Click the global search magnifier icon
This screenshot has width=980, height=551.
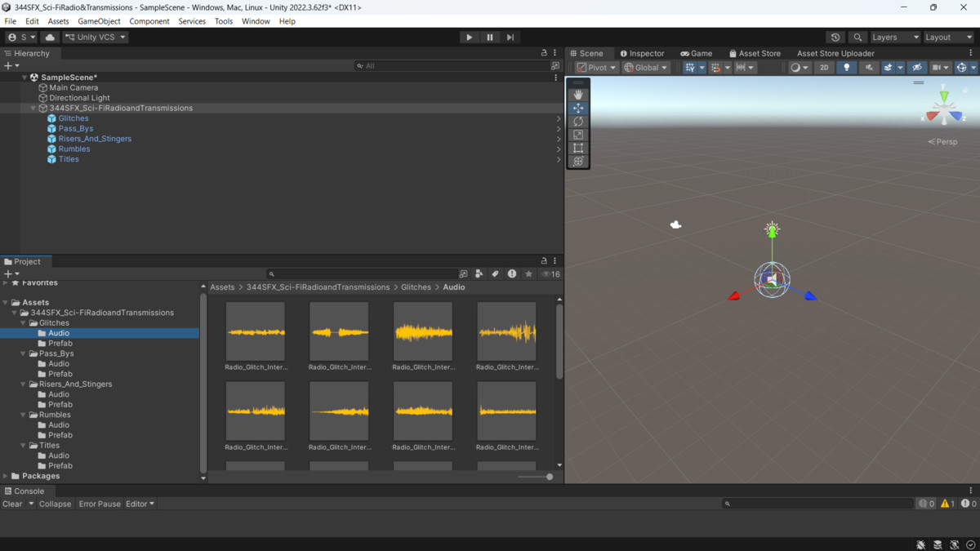click(857, 37)
